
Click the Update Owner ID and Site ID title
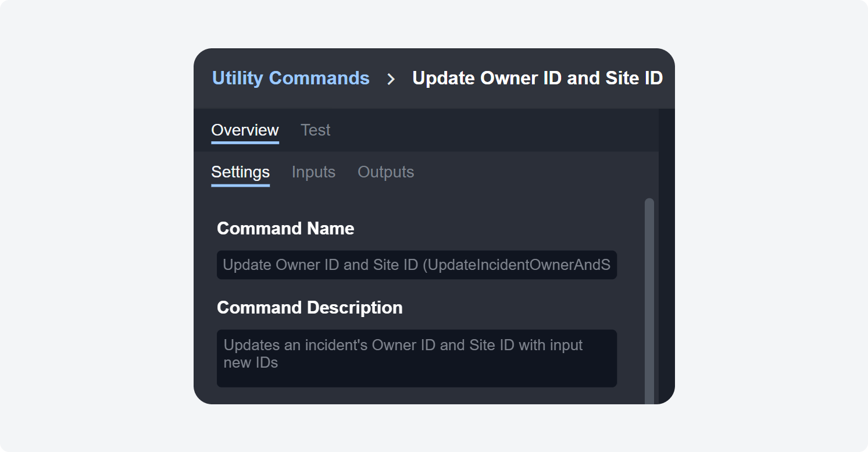[x=537, y=78]
